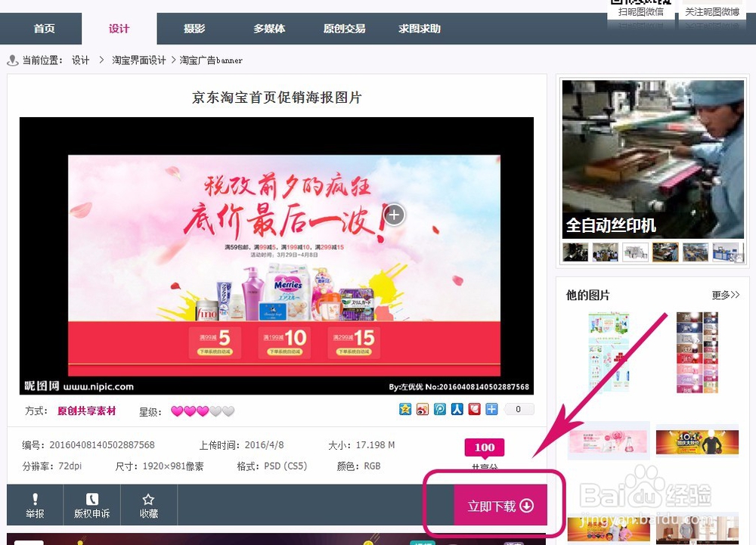Screen dimensions: 756x545
Task: Click 关注昵图微博 at top right
Action: pos(712,11)
